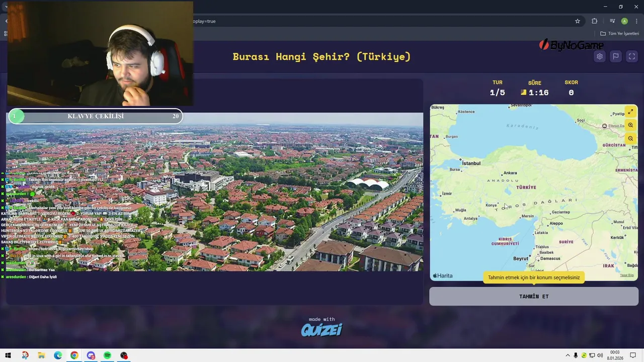Open Microsoft Edge from the taskbar

click(x=58, y=355)
